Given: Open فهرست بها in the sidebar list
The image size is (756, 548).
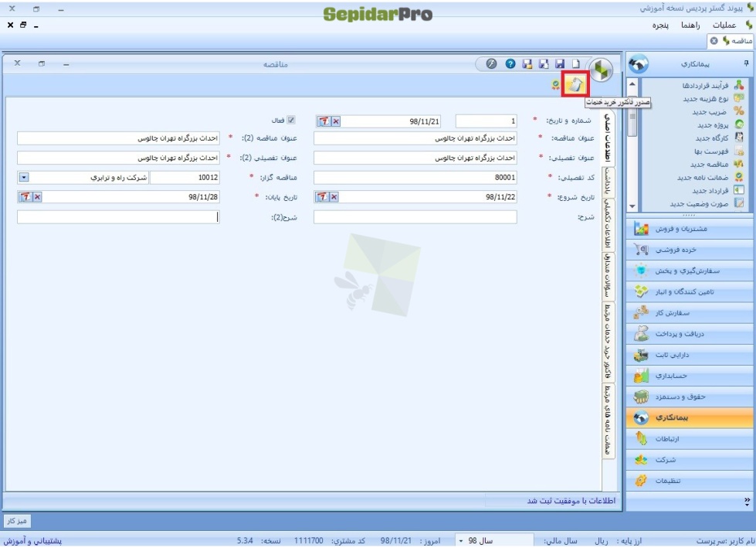Looking at the screenshot, I should [718, 151].
